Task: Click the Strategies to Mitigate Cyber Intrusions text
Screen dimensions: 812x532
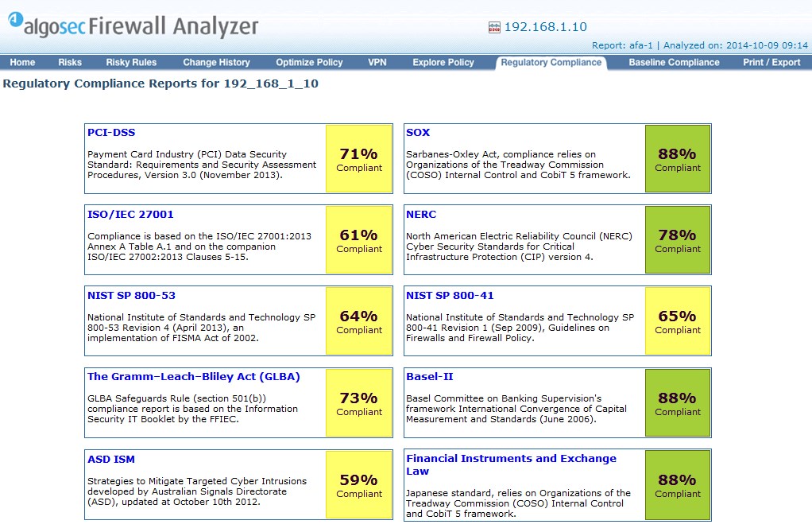Action: 197,491
